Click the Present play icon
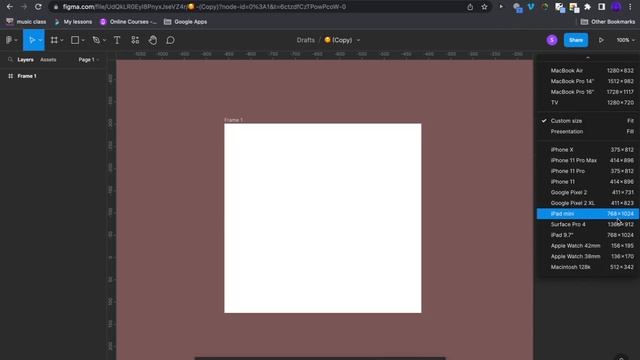Viewport: 640px width, 360px height. [601, 40]
